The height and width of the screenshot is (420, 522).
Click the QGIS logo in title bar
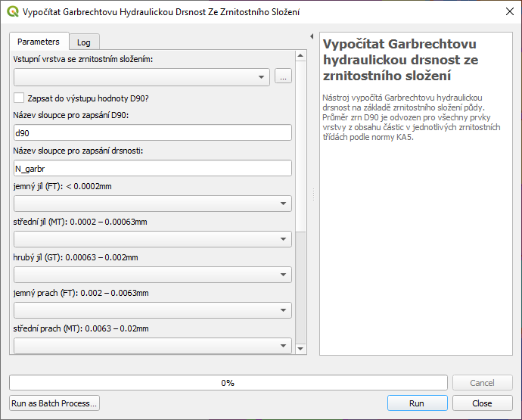(13, 11)
